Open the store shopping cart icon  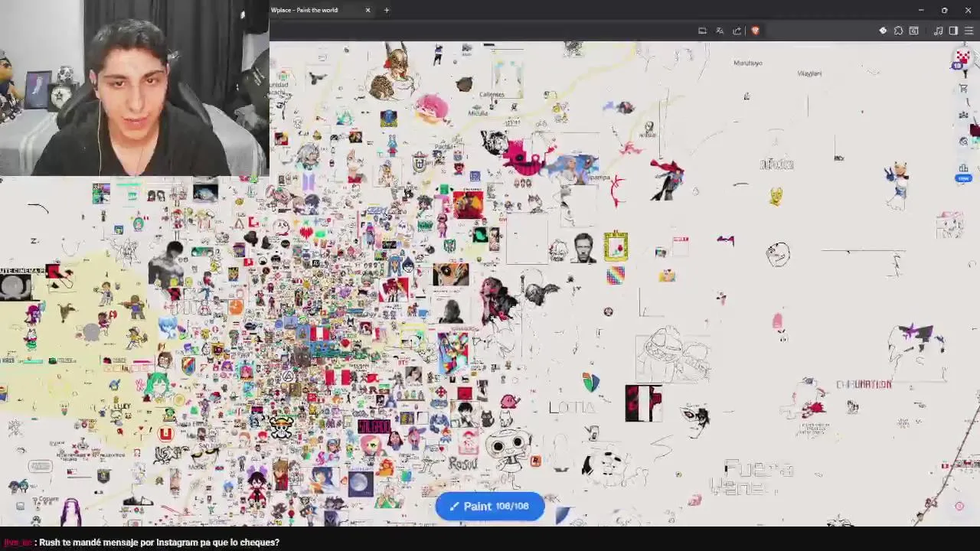(x=963, y=89)
